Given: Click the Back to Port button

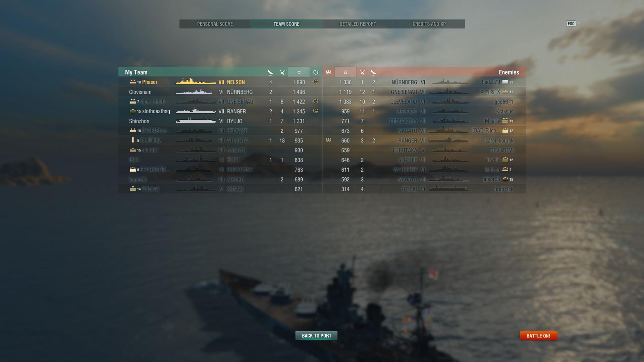Looking at the screenshot, I should [316, 336].
